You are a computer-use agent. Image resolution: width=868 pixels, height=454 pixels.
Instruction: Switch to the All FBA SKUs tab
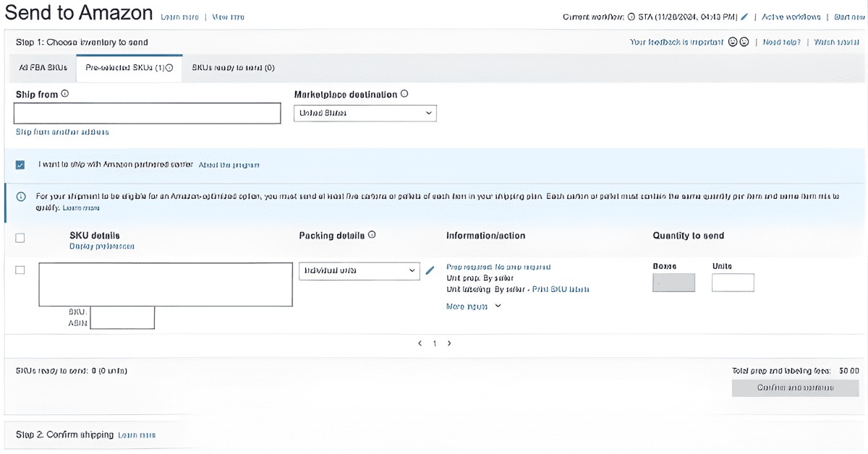click(x=43, y=67)
